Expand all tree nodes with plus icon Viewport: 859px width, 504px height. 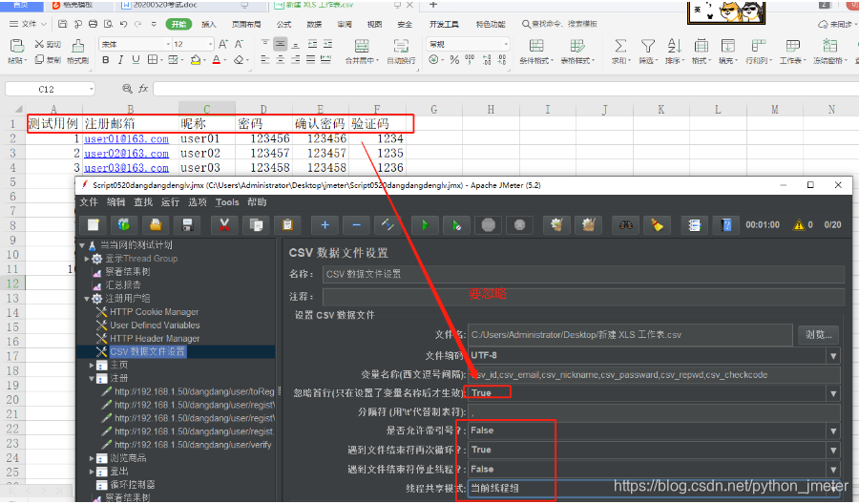(x=325, y=224)
